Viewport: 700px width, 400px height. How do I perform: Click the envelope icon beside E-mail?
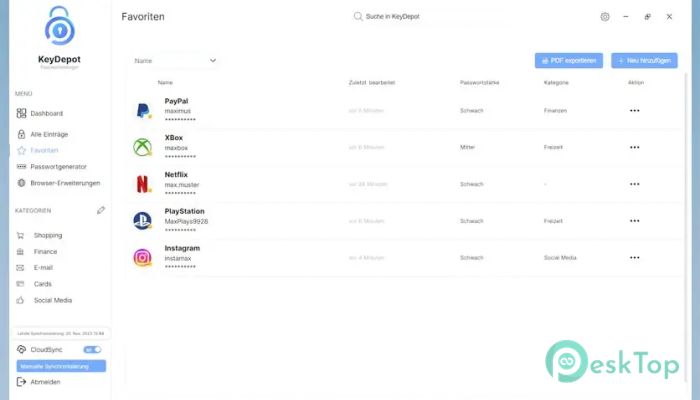20,268
